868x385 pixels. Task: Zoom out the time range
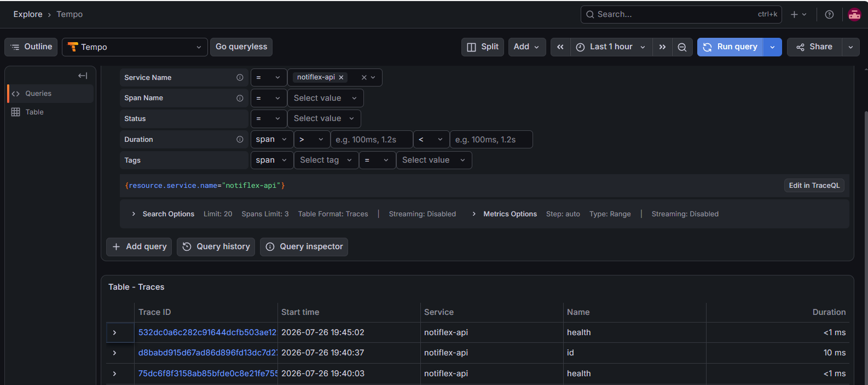click(682, 47)
